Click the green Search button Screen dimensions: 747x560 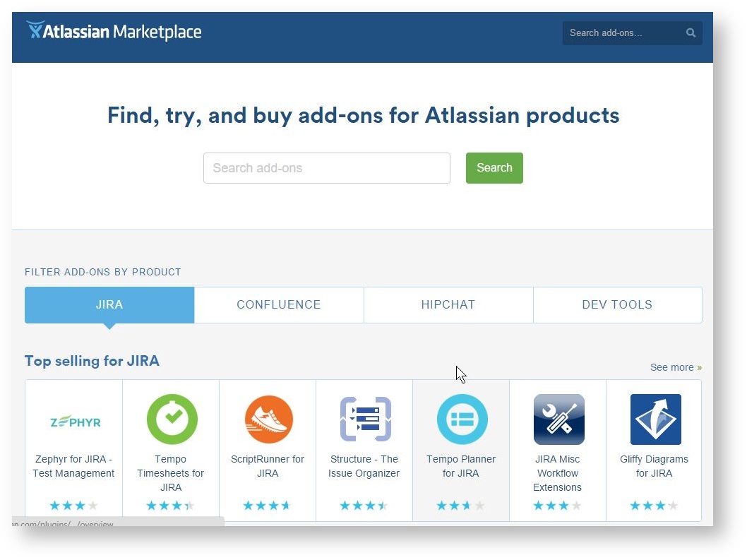pyautogui.click(x=494, y=168)
